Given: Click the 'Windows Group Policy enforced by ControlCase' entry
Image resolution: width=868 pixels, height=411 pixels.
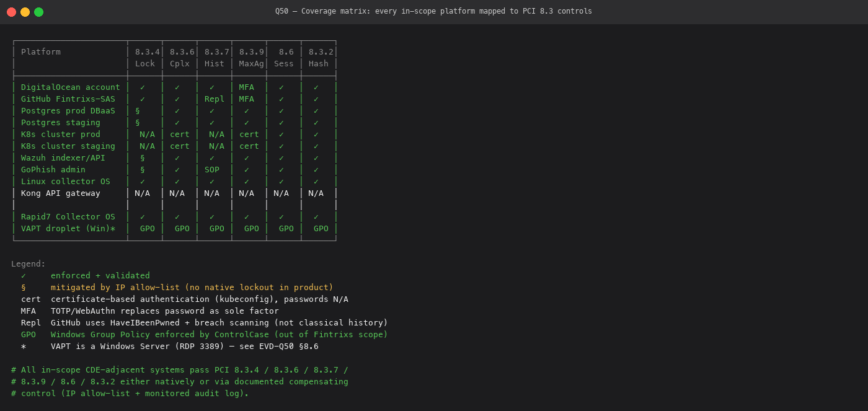Looking at the screenshot, I should (219, 335).
